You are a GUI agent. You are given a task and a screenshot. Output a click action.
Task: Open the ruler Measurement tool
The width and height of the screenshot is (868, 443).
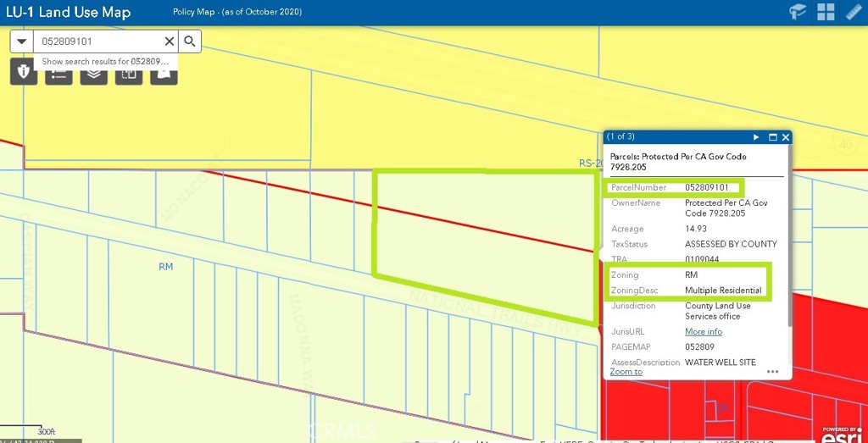854,12
